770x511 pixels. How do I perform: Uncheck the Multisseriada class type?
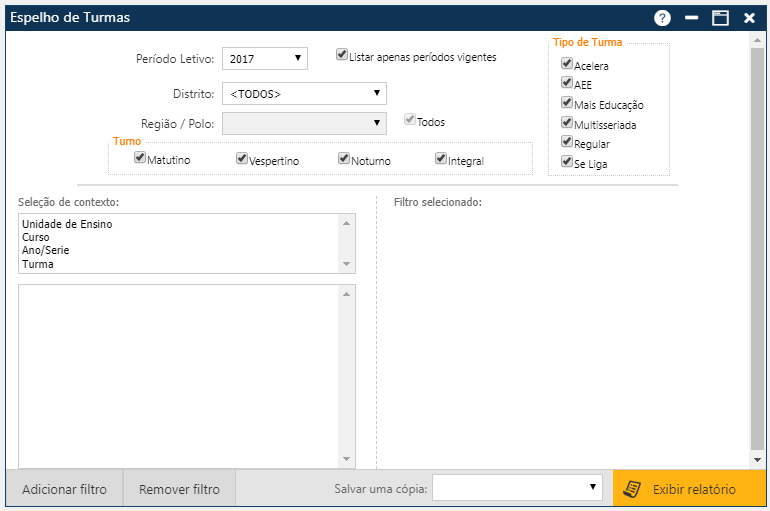[x=567, y=123]
